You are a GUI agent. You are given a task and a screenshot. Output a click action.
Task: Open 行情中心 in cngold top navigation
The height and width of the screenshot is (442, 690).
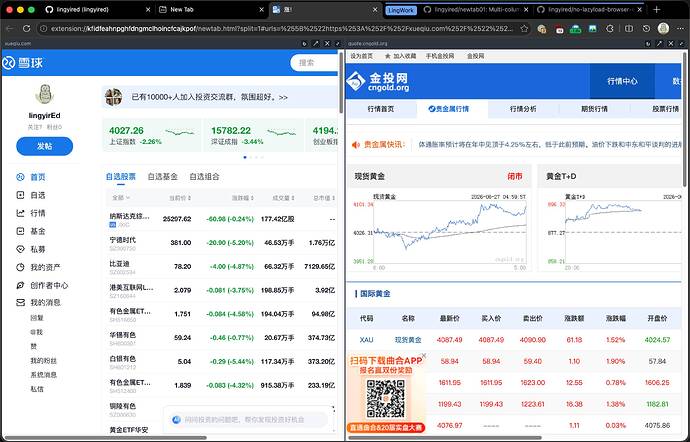pyautogui.click(x=622, y=81)
